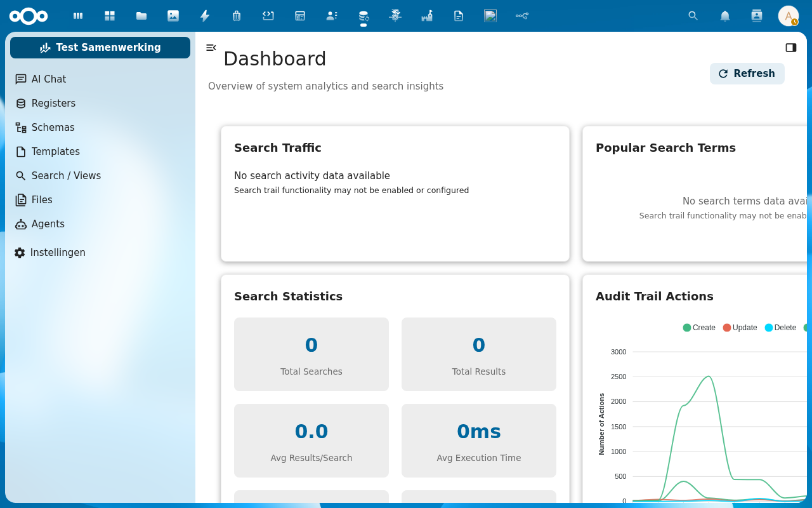Open the connected nodes app in the header

click(x=522, y=16)
